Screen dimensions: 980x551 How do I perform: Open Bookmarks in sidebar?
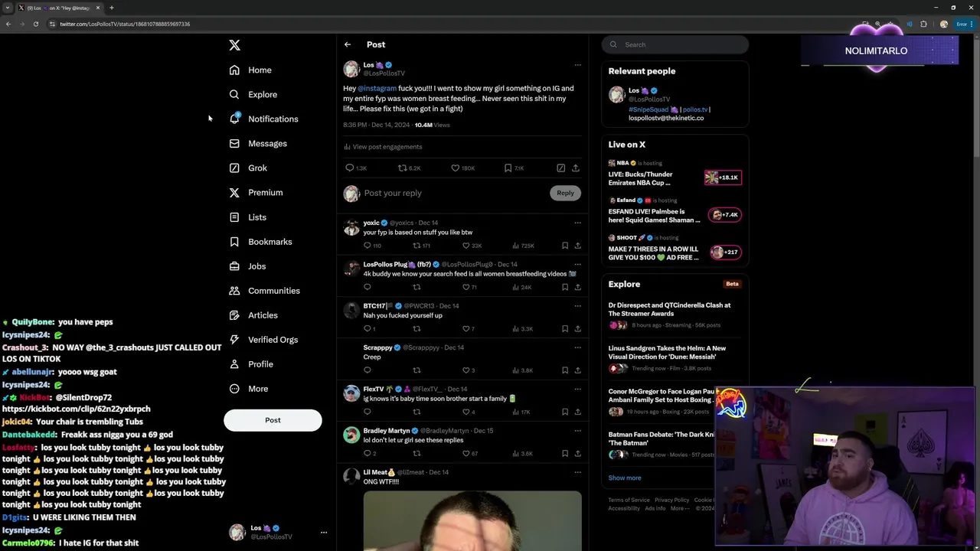tap(260, 241)
